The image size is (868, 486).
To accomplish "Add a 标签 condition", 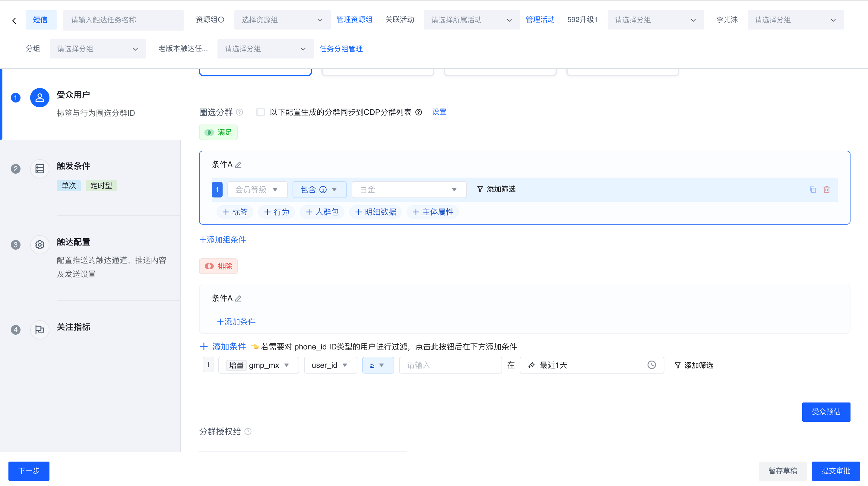I will tap(235, 212).
